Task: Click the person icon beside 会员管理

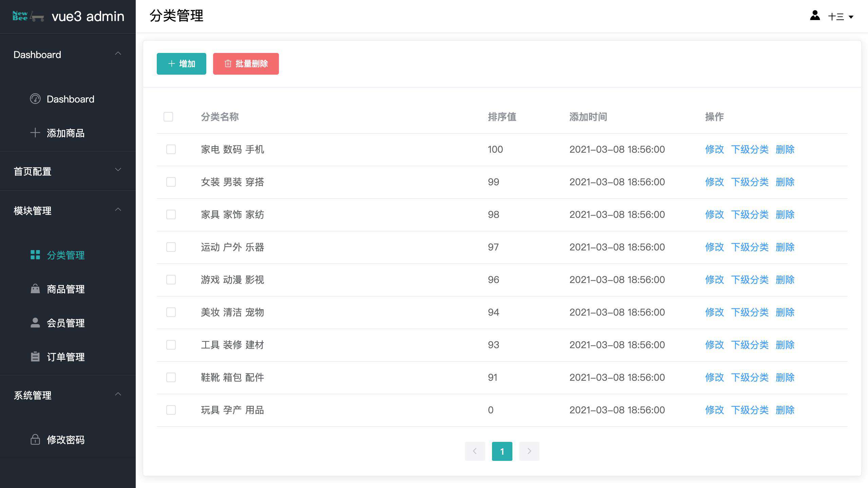Action: coord(35,323)
